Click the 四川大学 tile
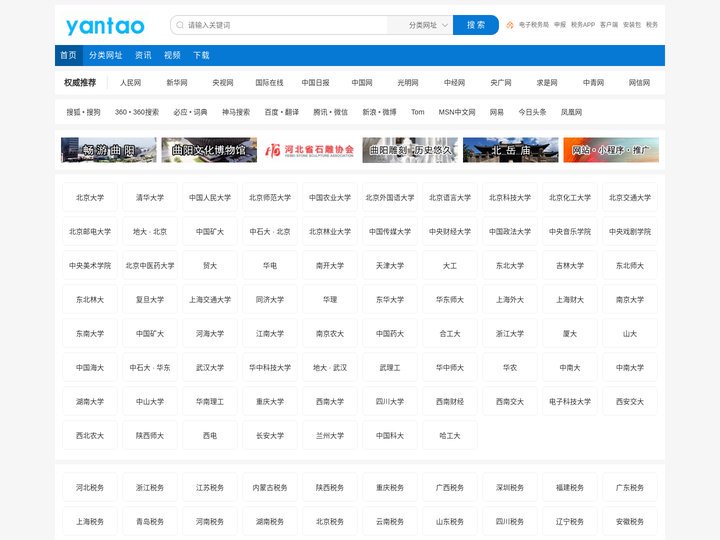The width and height of the screenshot is (720, 540). (390, 401)
